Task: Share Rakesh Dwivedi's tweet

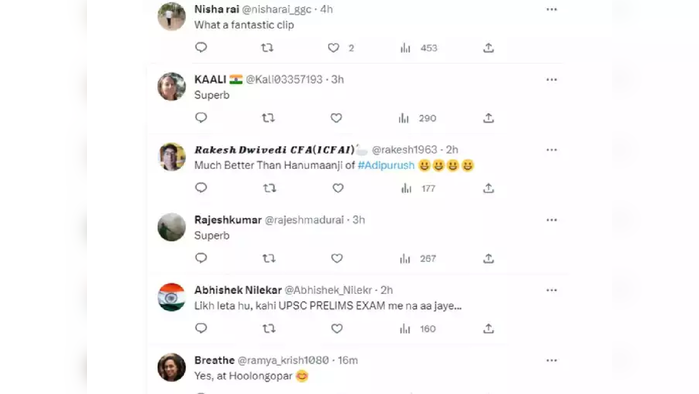Action: 489,188
